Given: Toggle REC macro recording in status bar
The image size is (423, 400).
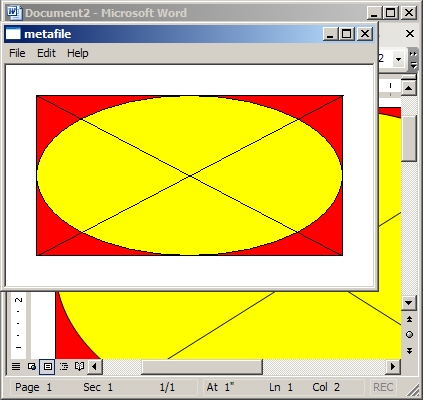Looking at the screenshot, I should (383, 387).
